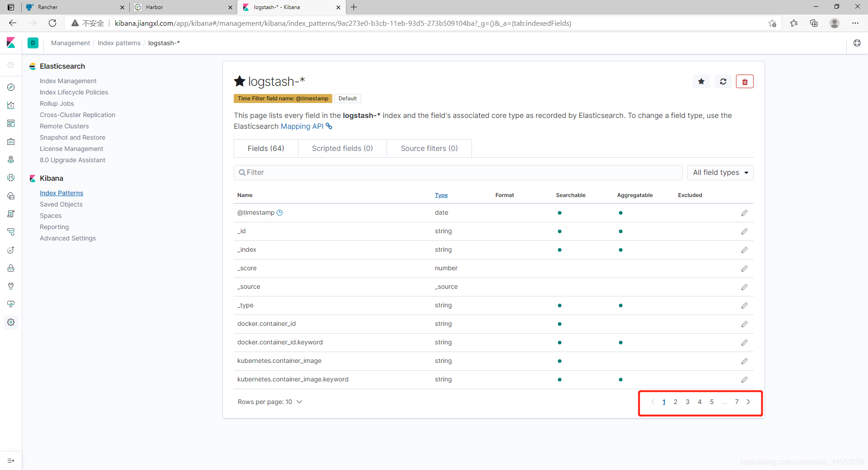Viewport: 868px width, 470px height.
Task: Edit the @timestamp field using its pencil icon
Action: [744, 213]
